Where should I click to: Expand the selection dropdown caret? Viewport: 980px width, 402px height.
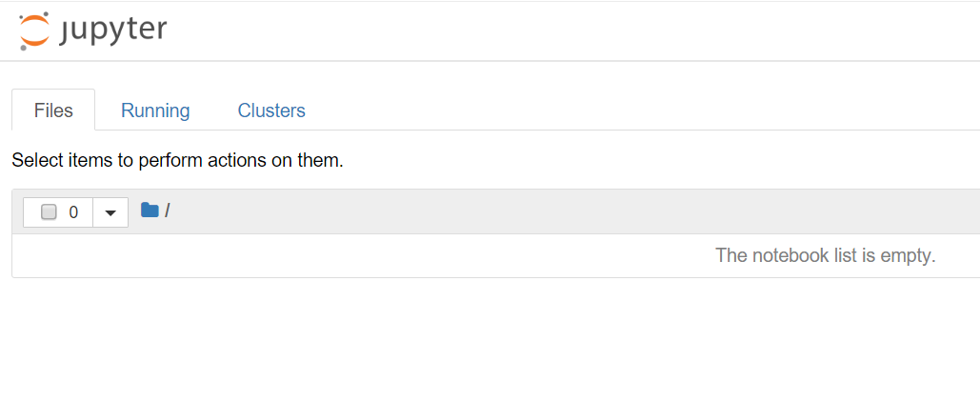[x=110, y=212]
